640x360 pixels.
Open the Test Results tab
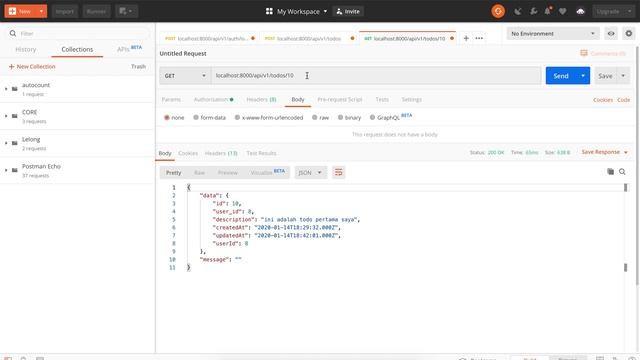coord(261,153)
